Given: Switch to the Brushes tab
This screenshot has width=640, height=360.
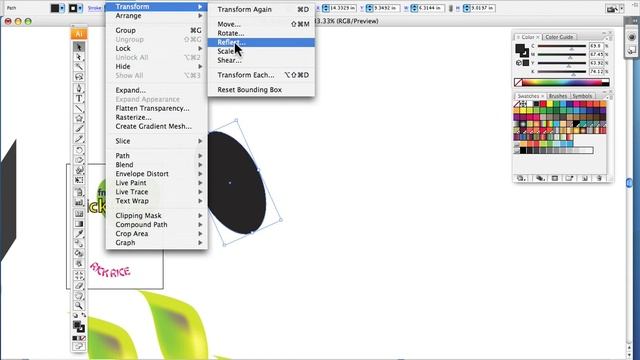Looking at the screenshot, I should pos(557,96).
